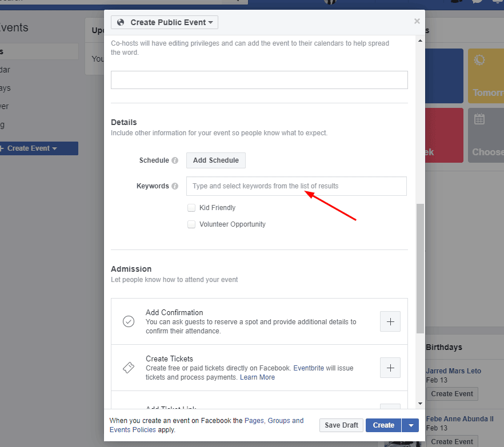Click the globe icon on Create Public Event
The image size is (504, 447).
pyautogui.click(x=120, y=22)
